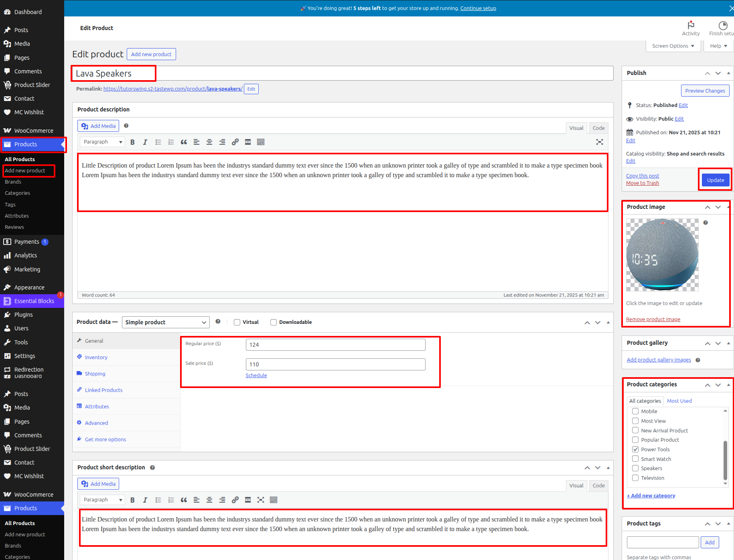Enable fullscreen mode in description editor
This screenshot has width=734, height=560.
pos(600,142)
